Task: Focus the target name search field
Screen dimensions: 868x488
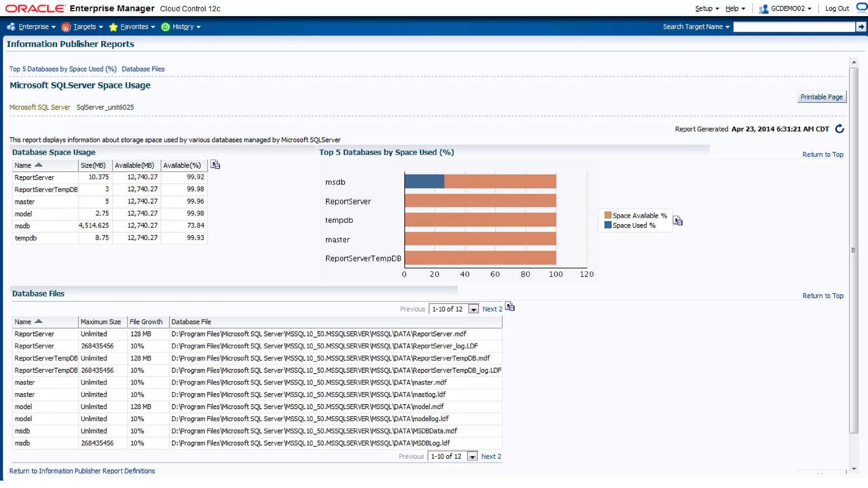Action: 794,27
